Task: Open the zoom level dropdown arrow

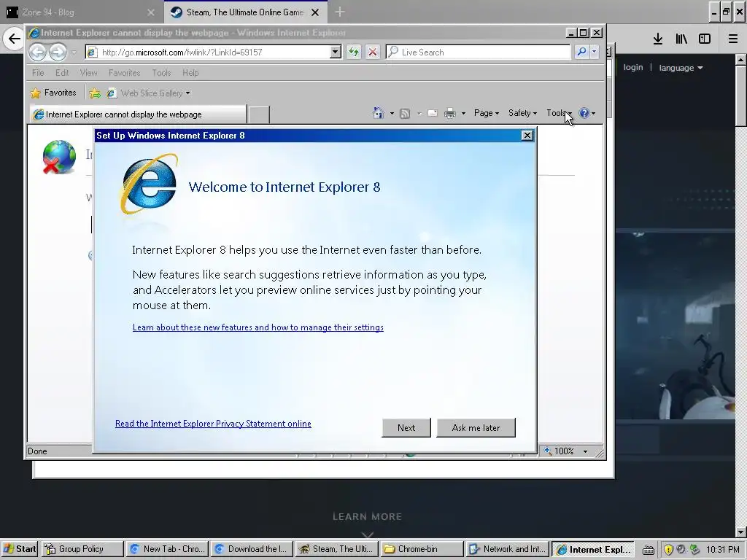Action: (x=585, y=451)
